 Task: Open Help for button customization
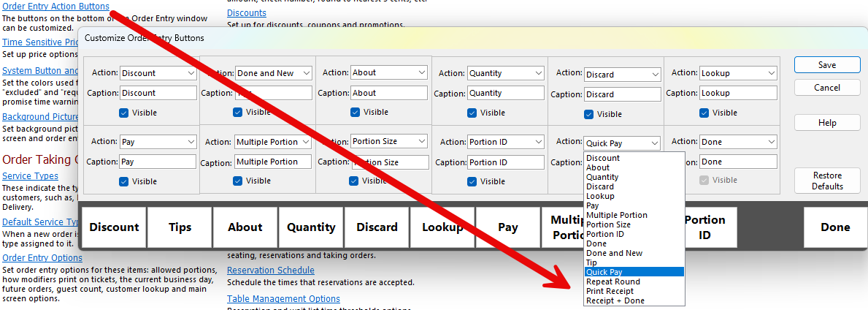point(826,123)
